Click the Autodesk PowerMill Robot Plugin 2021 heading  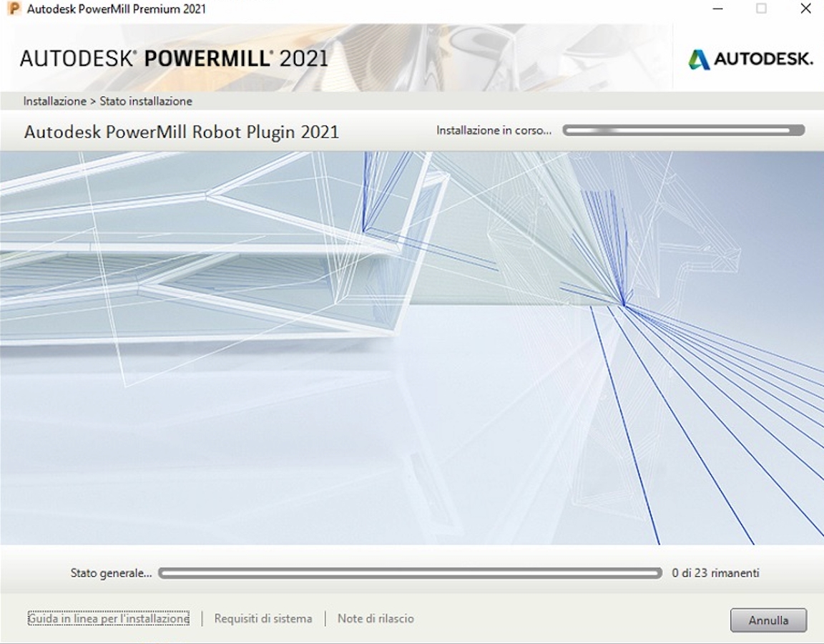coord(182,132)
